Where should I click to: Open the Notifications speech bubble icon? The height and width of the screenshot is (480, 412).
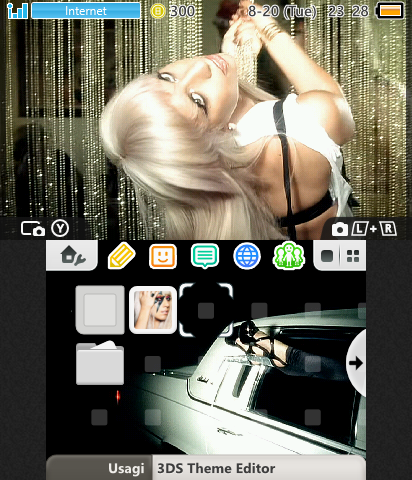coord(205,256)
